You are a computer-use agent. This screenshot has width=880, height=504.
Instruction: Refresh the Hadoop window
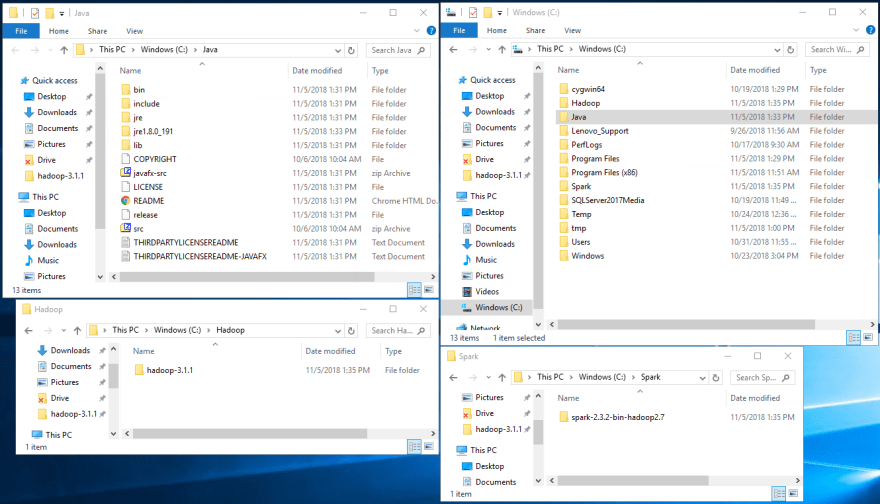point(351,331)
